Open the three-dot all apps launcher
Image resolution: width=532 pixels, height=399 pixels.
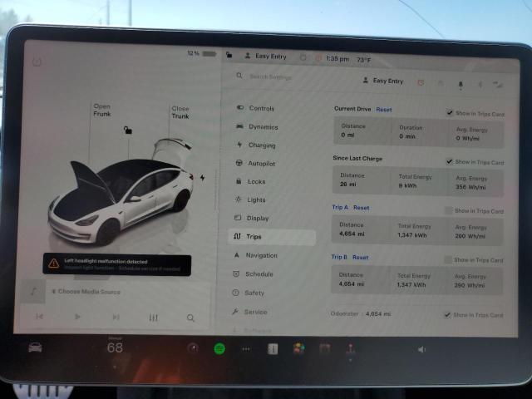point(246,349)
